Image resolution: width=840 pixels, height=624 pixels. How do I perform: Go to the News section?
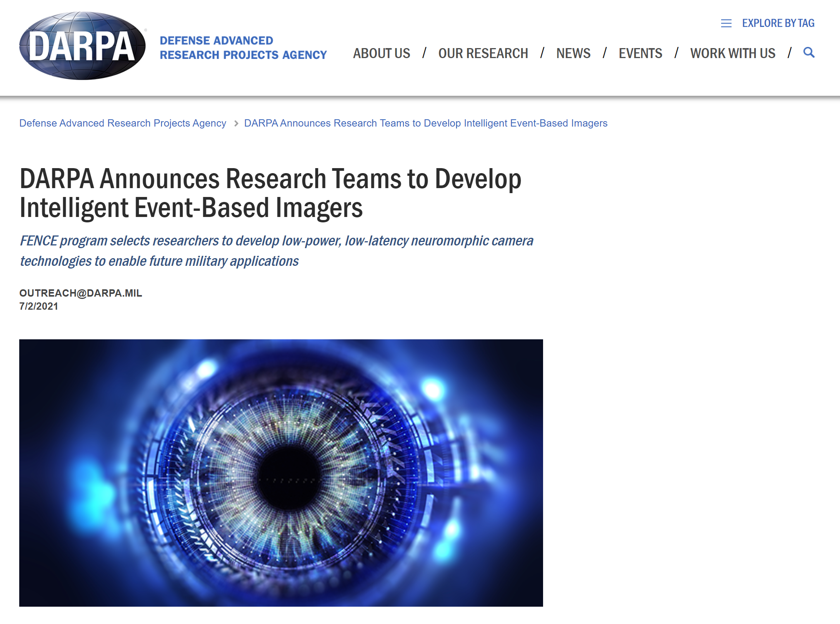point(573,53)
